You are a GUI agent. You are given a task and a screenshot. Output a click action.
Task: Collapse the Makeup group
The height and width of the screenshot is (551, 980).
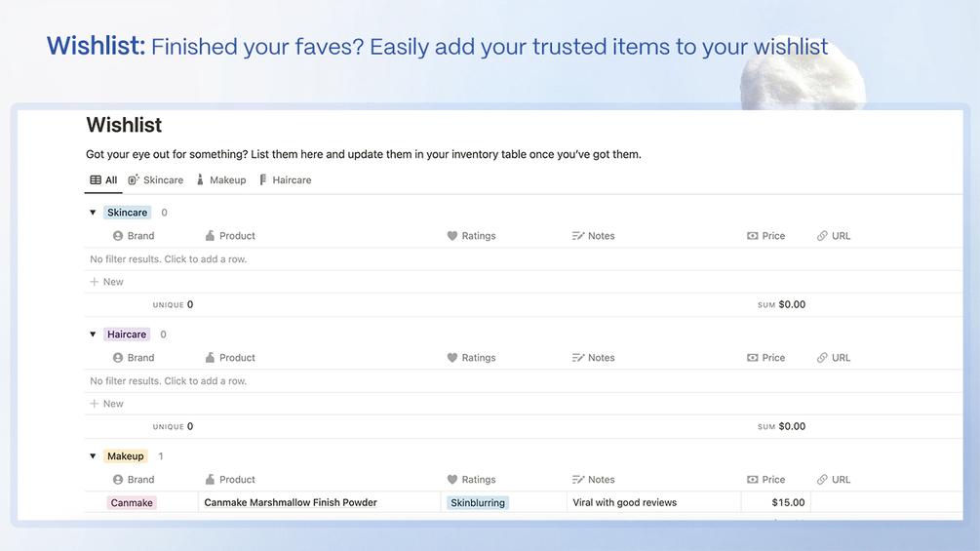click(93, 456)
